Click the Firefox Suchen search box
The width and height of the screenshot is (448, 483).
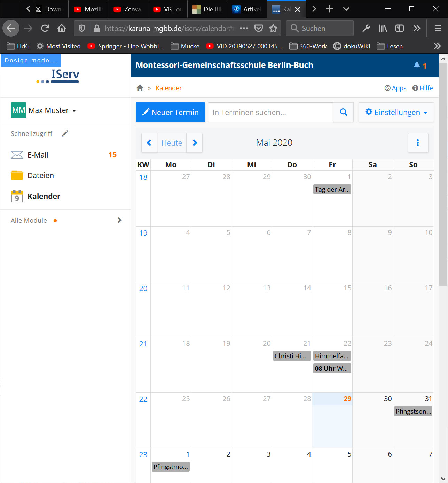coord(320,28)
